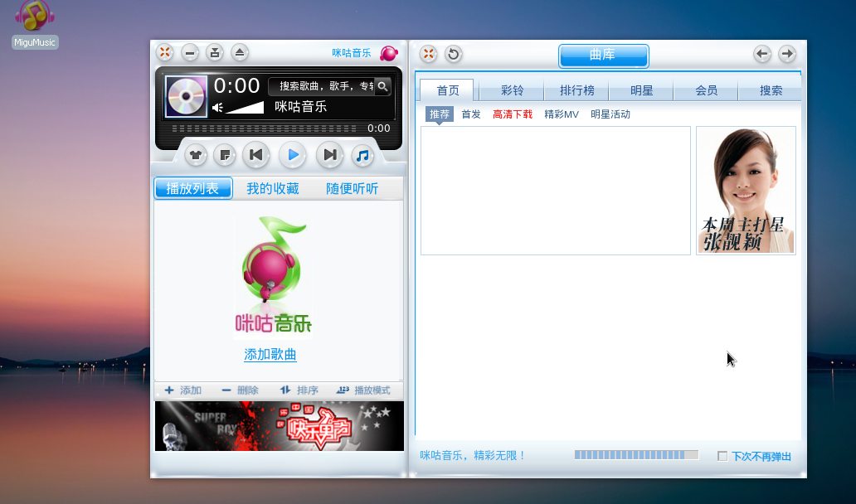Image resolution: width=856 pixels, height=504 pixels.
Task: Skip to the next track
Action: (330, 155)
